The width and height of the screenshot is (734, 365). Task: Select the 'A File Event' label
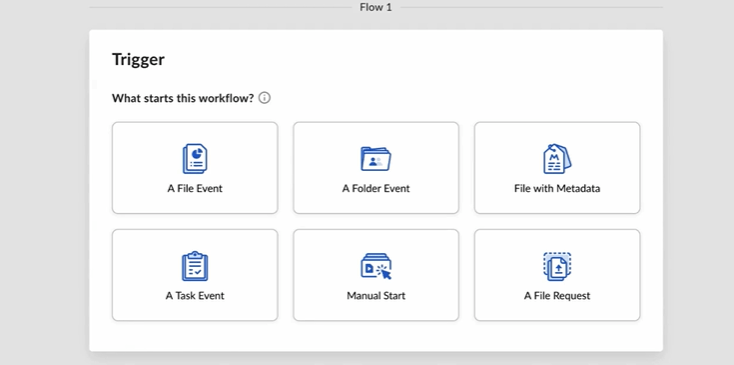click(195, 189)
